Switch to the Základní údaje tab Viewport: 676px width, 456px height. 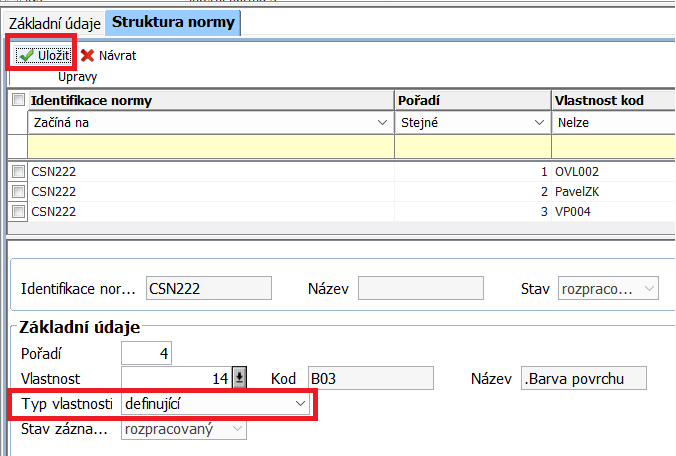point(54,21)
